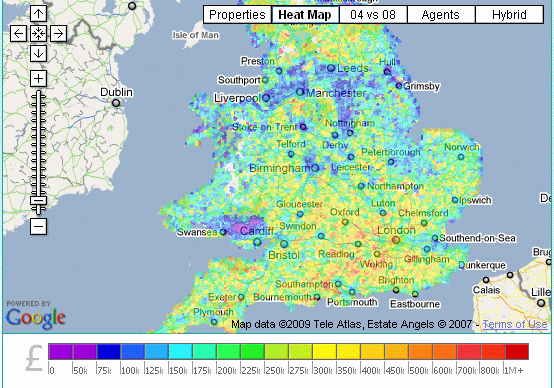Click the Swansea city marker

(x=223, y=232)
